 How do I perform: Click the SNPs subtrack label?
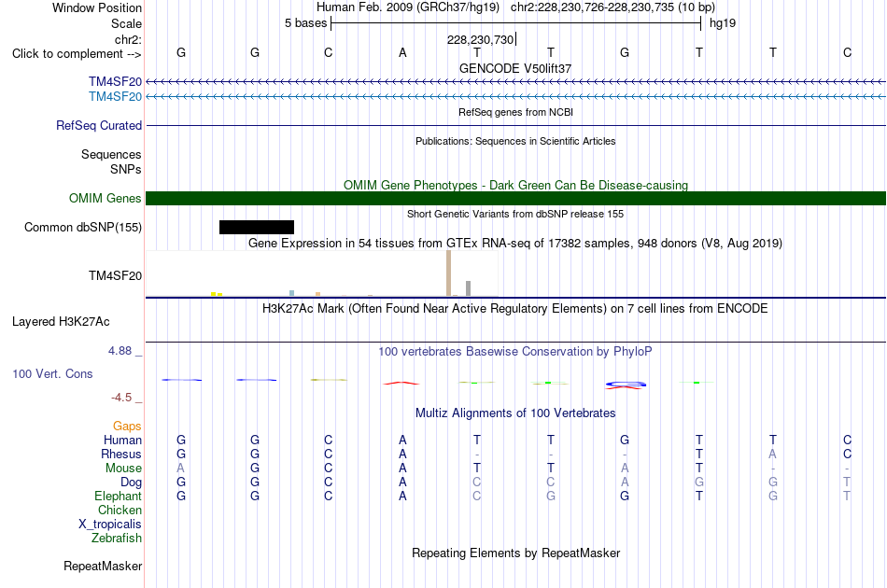click(x=126, y=169)
